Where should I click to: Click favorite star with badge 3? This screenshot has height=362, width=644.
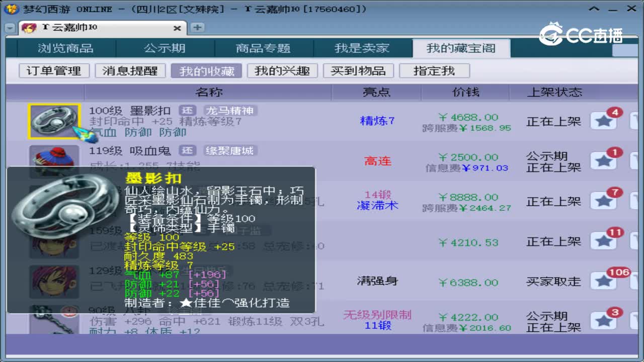tap(604, 321)
